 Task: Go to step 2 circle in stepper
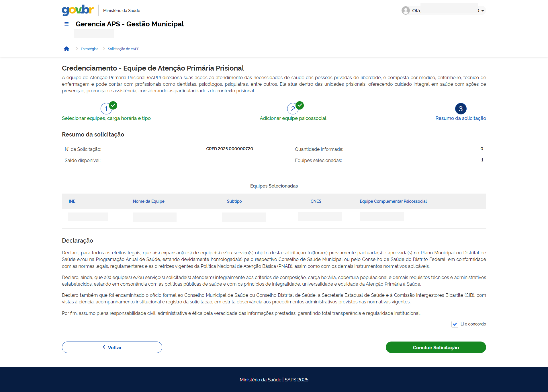click(x=293, y=109)
